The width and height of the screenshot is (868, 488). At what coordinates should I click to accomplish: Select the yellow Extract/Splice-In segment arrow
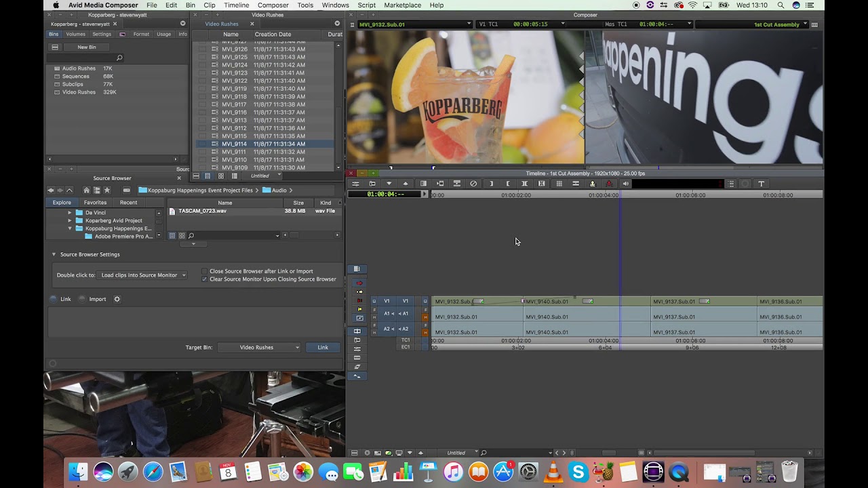pos(359,292)
